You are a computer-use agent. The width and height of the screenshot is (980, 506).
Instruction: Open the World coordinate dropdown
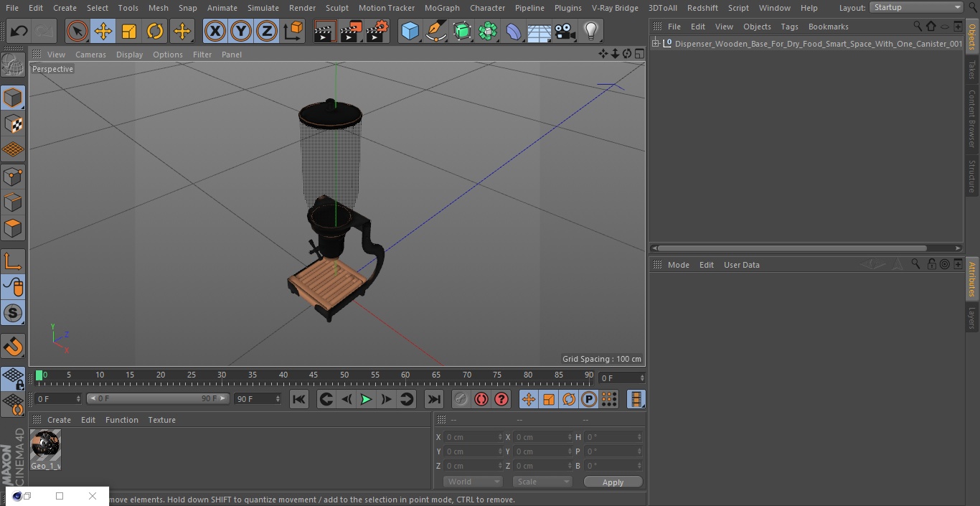pyautogui.click(x=472, y=482)
